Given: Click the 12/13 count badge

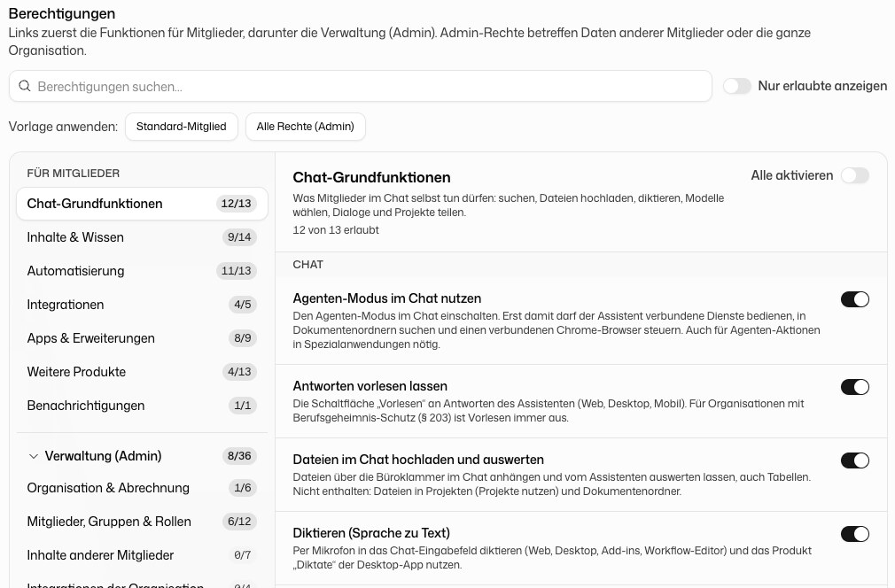Looking at the screenshot, I should click(x=237, y=204).
